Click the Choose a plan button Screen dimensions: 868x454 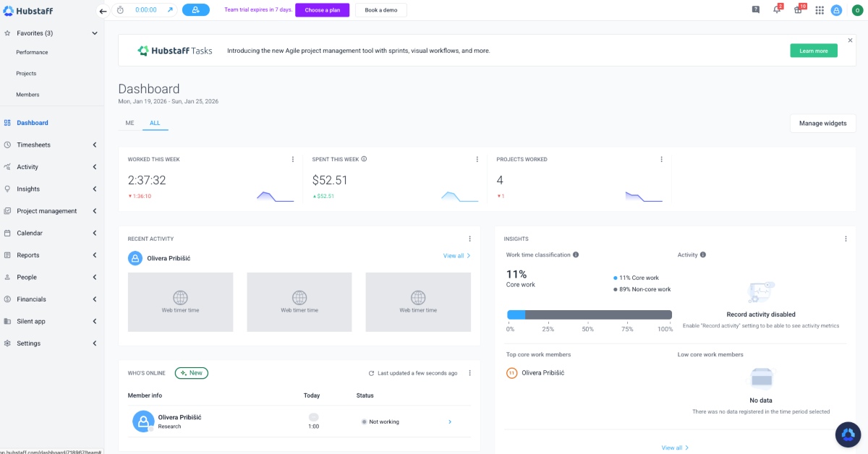[x=322, y=10]
